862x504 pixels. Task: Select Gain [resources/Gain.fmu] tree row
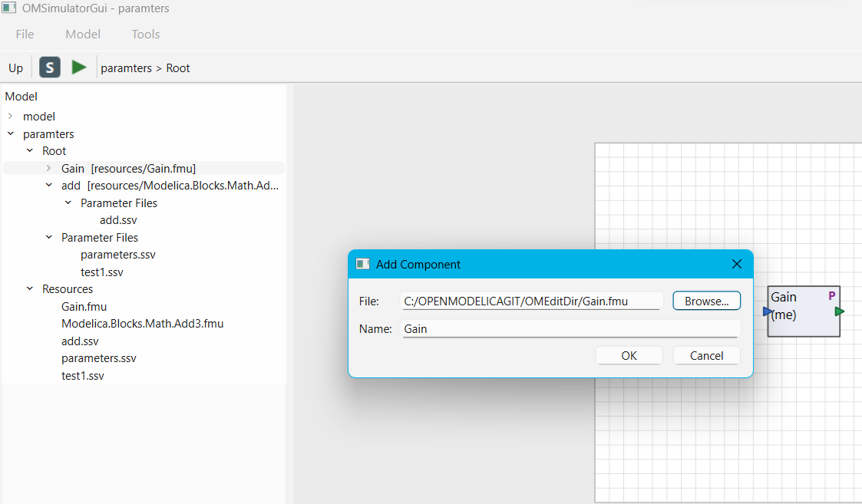(x=144, y=168)
